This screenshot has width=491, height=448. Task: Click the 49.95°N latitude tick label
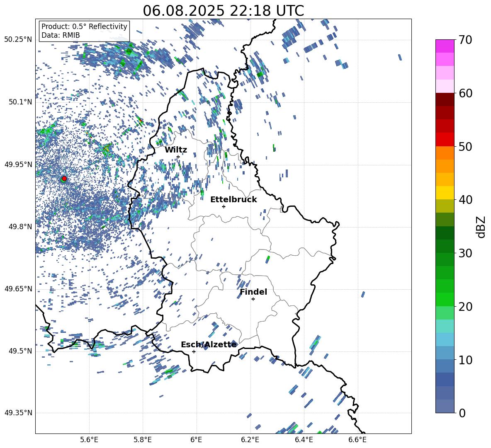[18, 164]
